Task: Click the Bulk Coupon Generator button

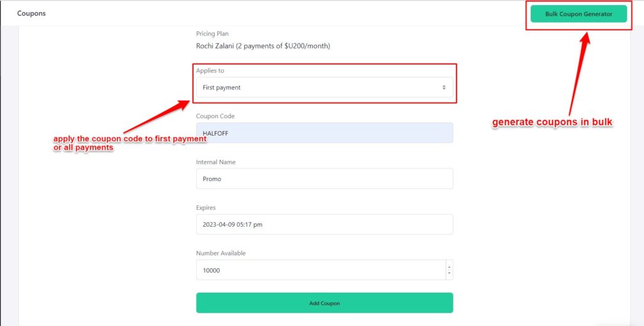Action: click(x=579, y=14)
